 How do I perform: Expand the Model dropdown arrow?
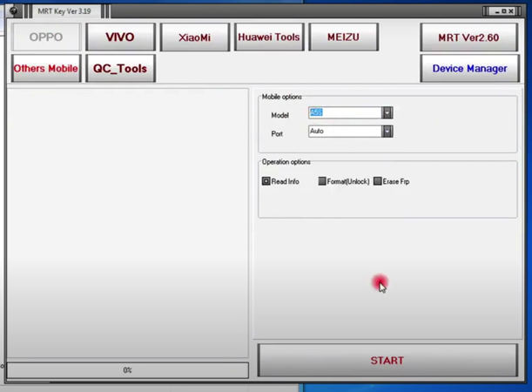387,113
